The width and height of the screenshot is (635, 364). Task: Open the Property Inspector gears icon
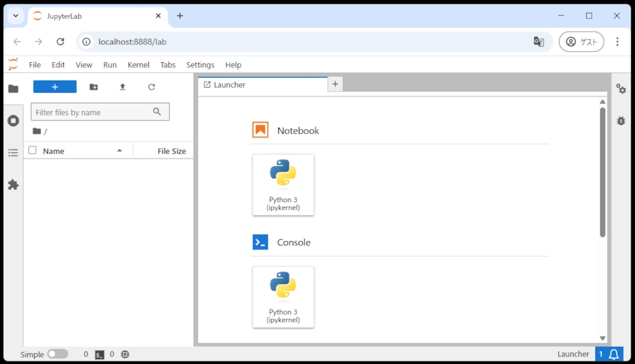(x=621, y=88)
